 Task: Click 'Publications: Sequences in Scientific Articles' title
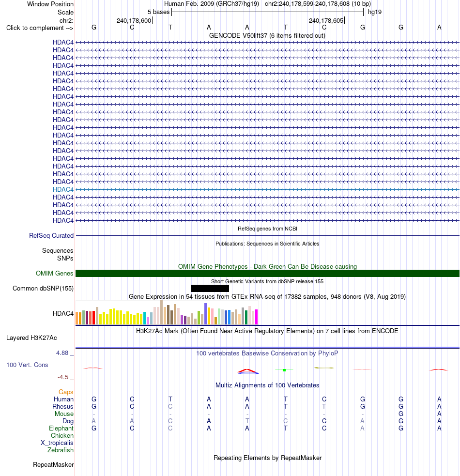(267, 244)
